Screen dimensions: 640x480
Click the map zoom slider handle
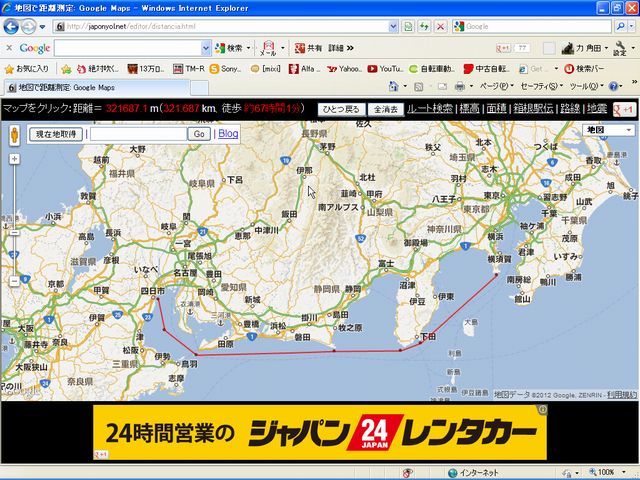click(x=14, y=233)
